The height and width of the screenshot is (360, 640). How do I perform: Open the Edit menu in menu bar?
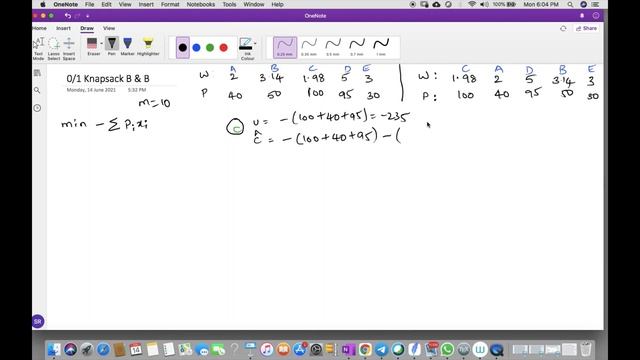(x=107, y=4)
